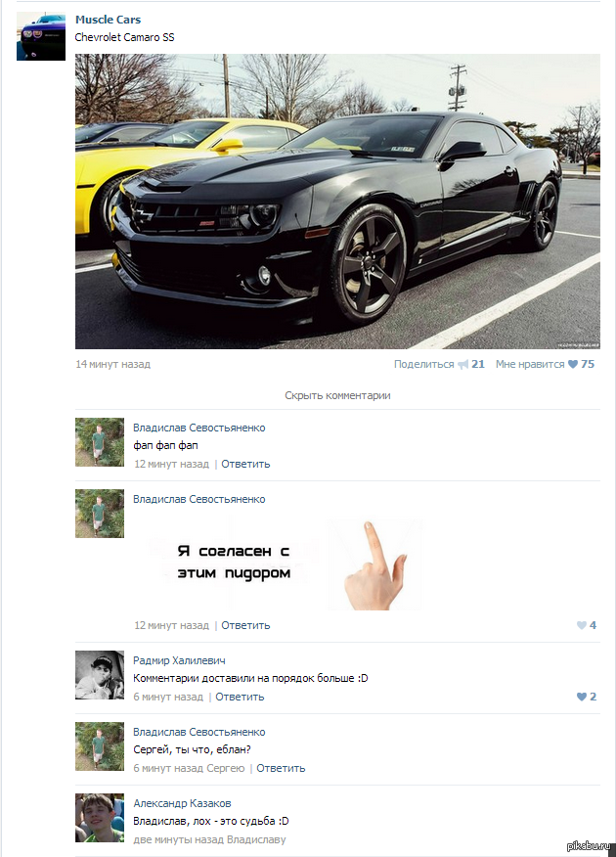Click the heart with 2 likes
The image size is (616, 857).
[x=582, y=697]
